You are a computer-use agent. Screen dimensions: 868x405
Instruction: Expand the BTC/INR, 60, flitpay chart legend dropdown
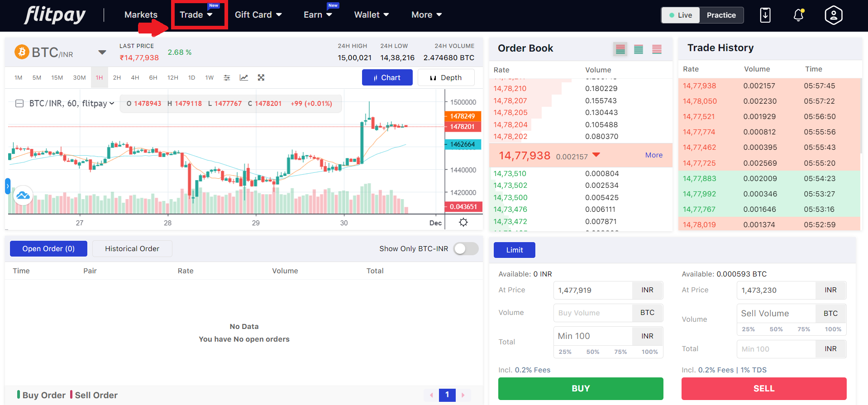(112, 104)
